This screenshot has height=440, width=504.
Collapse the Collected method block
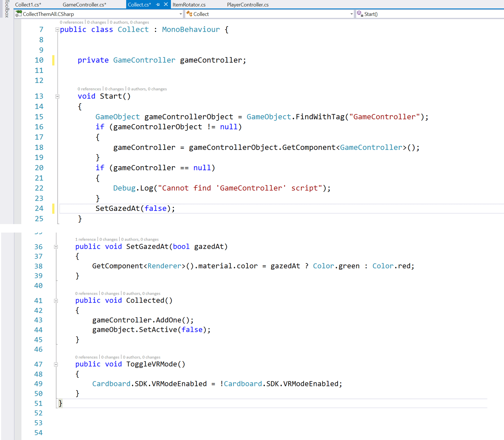point(56,301)
